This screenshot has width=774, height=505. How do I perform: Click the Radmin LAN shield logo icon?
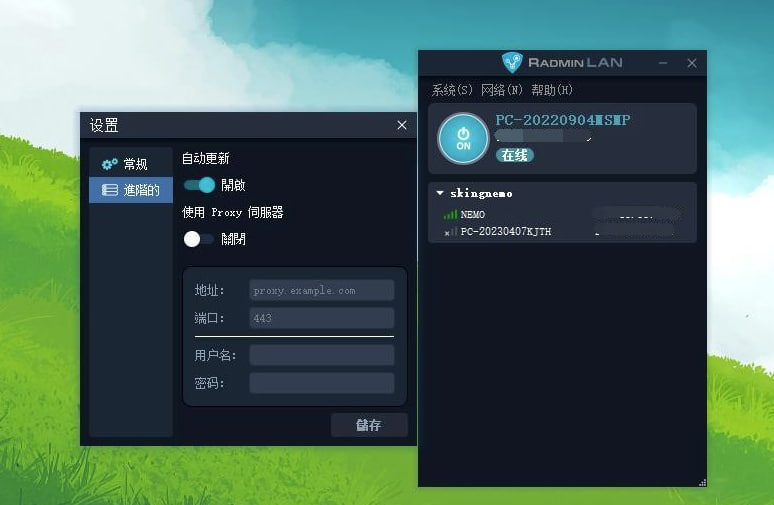[x=512, y=63]
